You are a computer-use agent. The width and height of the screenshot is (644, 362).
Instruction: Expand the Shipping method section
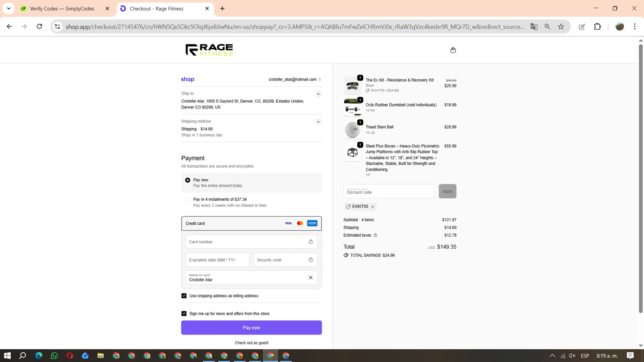(x=319, y=122)
